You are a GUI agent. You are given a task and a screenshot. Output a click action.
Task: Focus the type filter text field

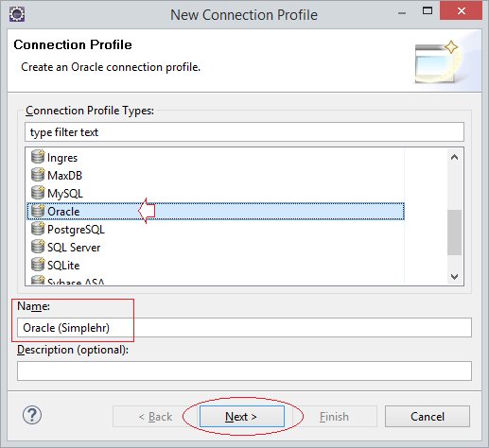tap(244, 132)
